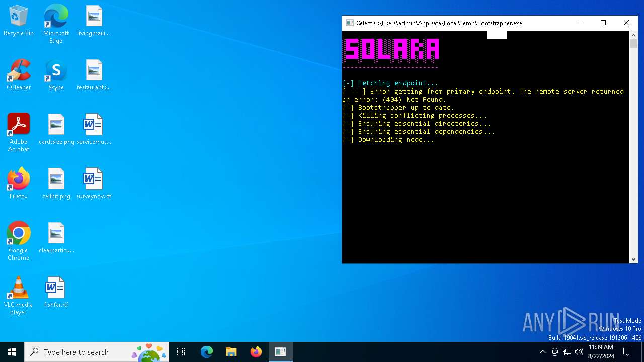This screenshot has width=644, height=362.
Task: Click the 'Bootstrapper up to date.' line
Action: [398, 108]
